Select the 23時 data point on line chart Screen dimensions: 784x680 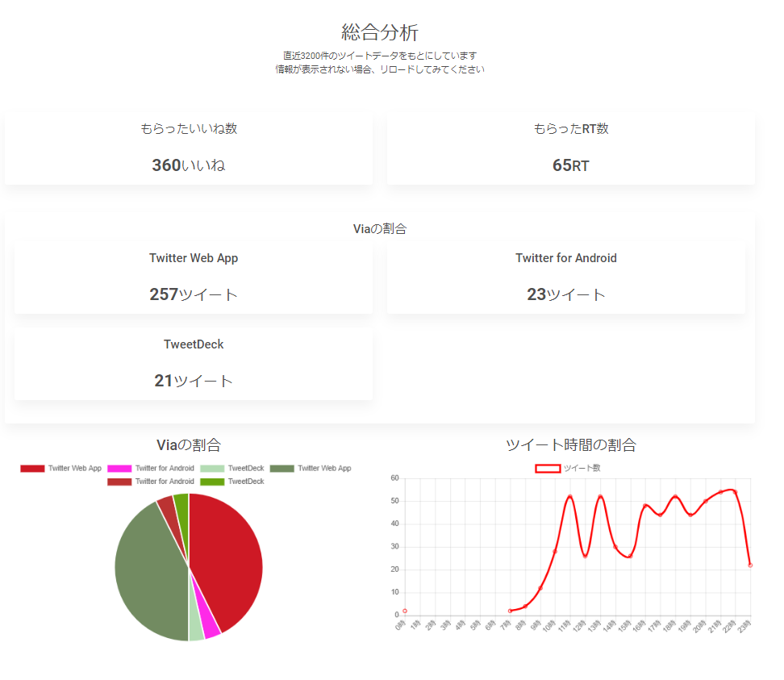coord(750,565)
